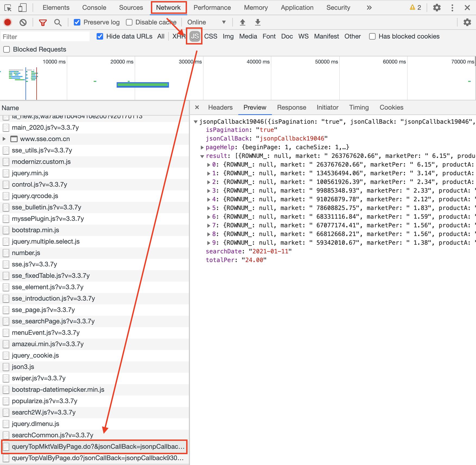This screenshot has height=465, width=476.
Task: Open the Online throttling dropdown
Action: (x=206, y=22)
